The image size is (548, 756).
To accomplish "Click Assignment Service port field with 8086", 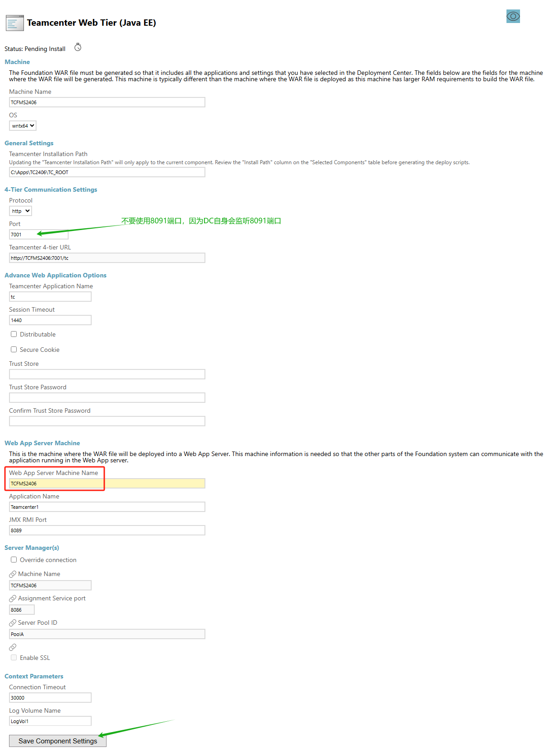I will click(22, 610).
